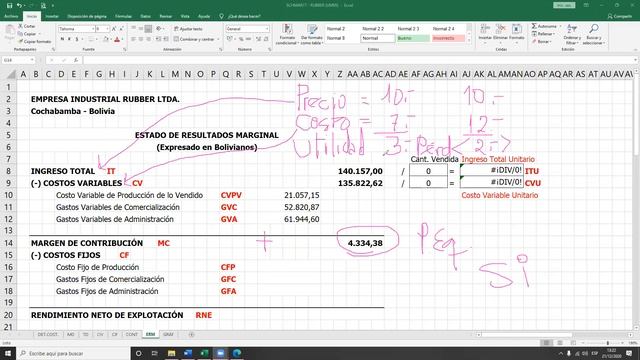
Task: Open Buscar y seleccionar magnifier
Action: coord(593,34)
